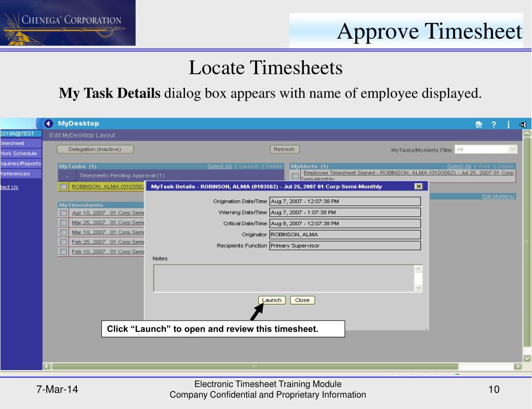Click the Originator field showing ROBINSON, ALMA
Screen dimensions: 532x409
click(x=345, y=235)
